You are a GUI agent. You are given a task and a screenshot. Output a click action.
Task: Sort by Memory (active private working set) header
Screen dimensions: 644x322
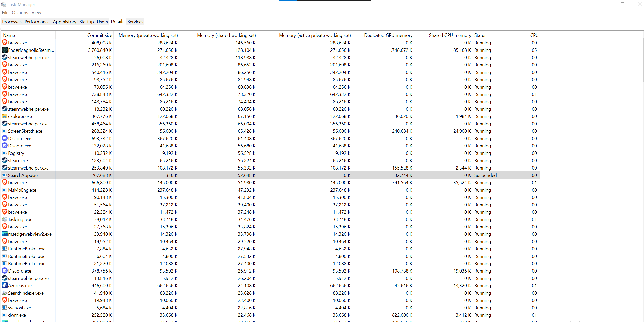[305, 35]
